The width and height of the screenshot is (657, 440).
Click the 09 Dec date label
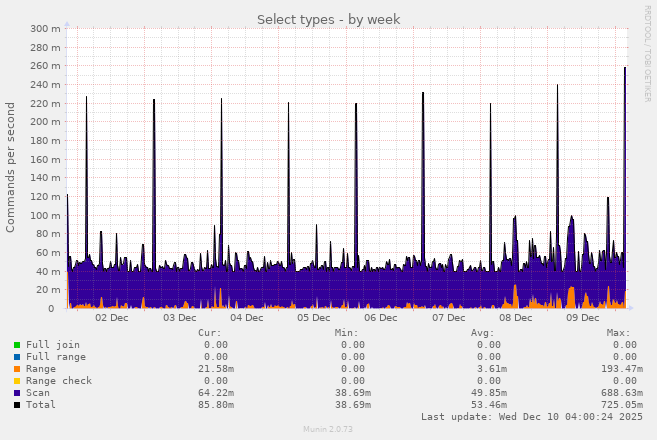(x=582, y=318)
